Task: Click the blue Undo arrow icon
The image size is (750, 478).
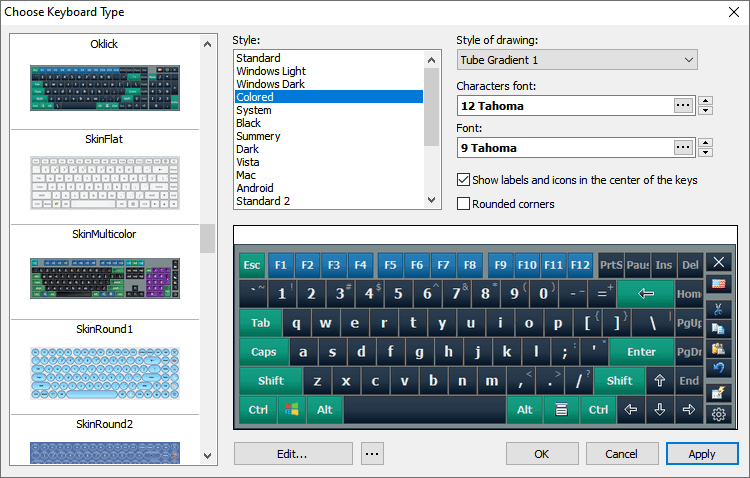Action: tap(718, 367)
